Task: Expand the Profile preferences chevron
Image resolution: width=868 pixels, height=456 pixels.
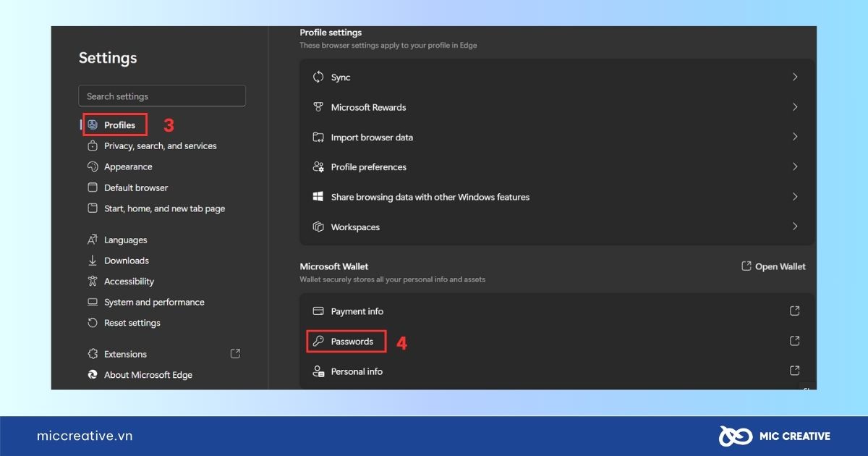Action: pos(795,166)
